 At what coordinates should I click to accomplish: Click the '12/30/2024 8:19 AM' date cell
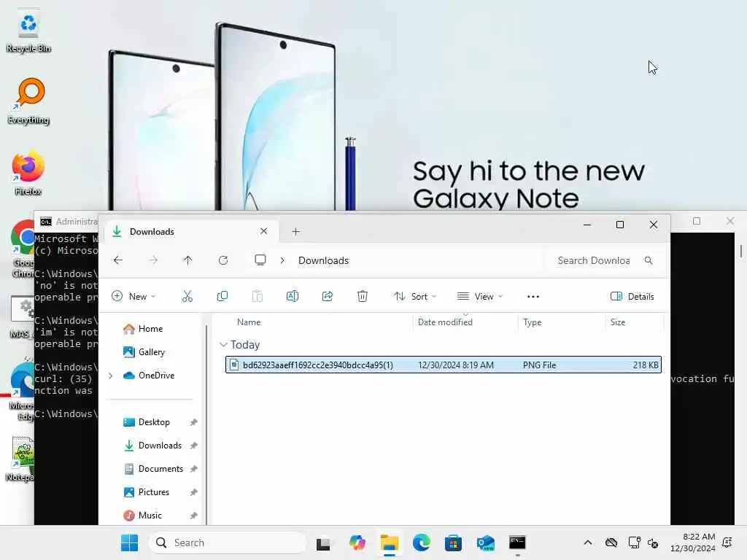point(455,365)
